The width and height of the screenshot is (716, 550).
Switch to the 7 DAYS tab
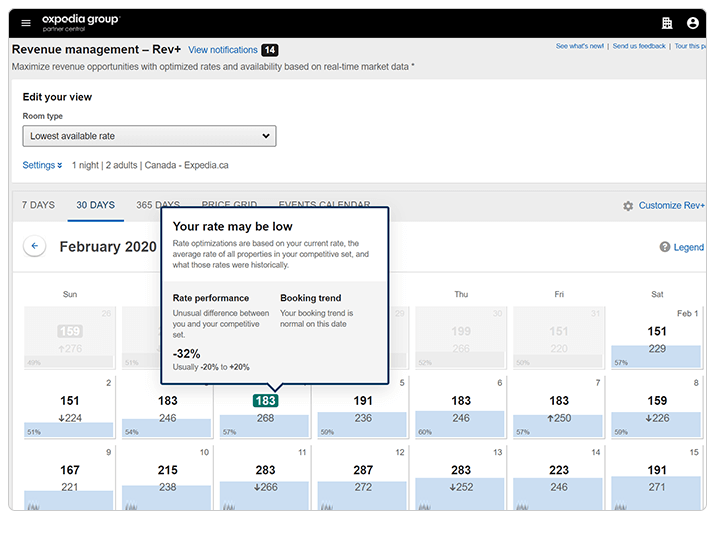(x=38, y=205)
